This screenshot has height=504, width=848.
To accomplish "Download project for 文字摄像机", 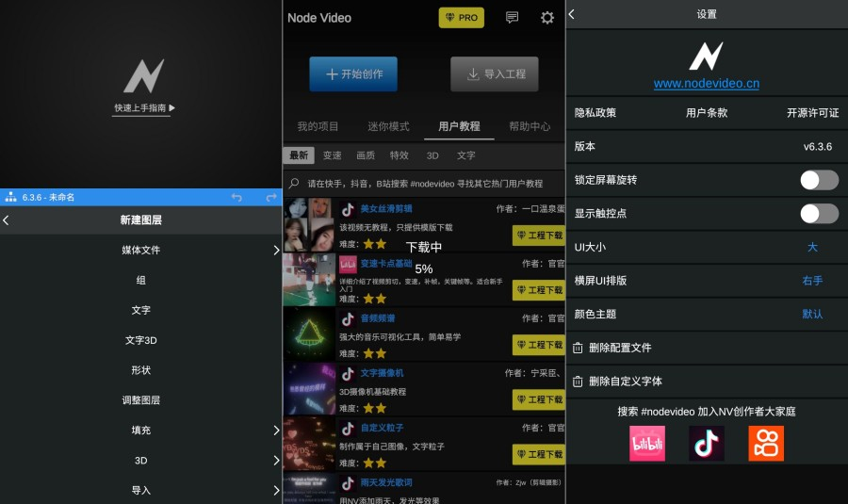I will point(539,399).
